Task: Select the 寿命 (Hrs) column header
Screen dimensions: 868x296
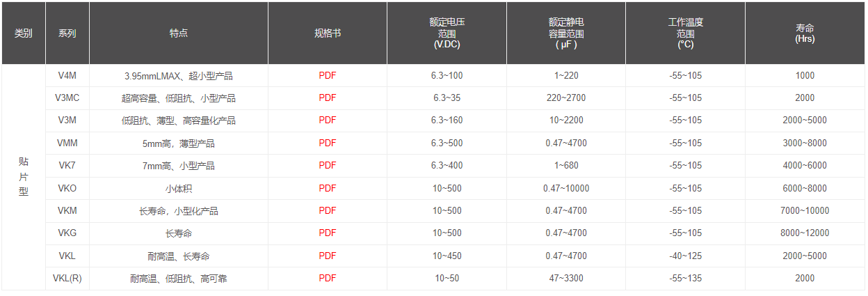Action: 805,33
